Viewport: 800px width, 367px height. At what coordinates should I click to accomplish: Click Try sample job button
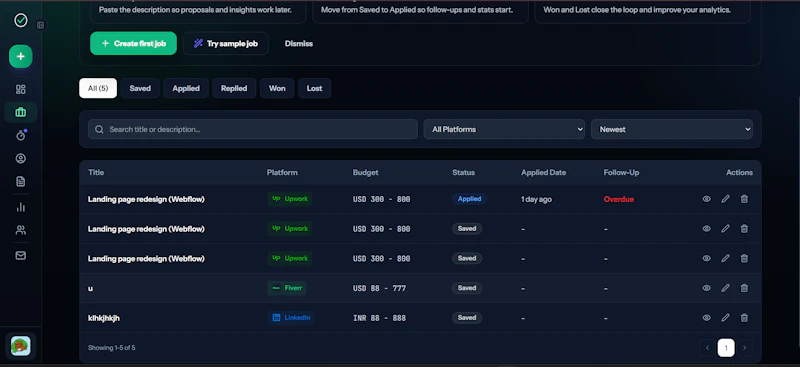226,43
